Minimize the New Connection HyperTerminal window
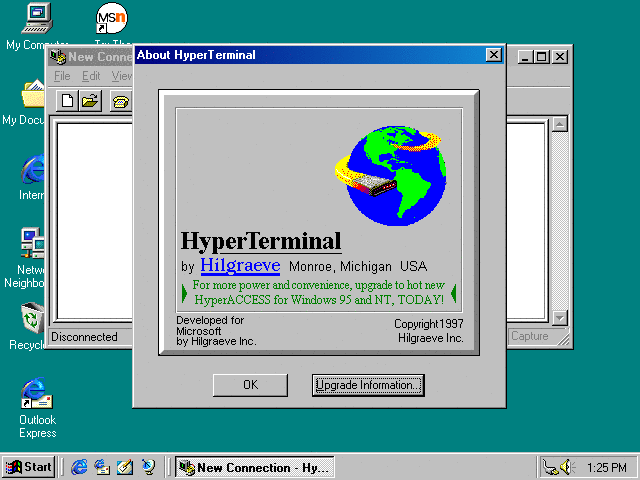The height and width of the screenshot is (480, 640). (x=525, y=57)
